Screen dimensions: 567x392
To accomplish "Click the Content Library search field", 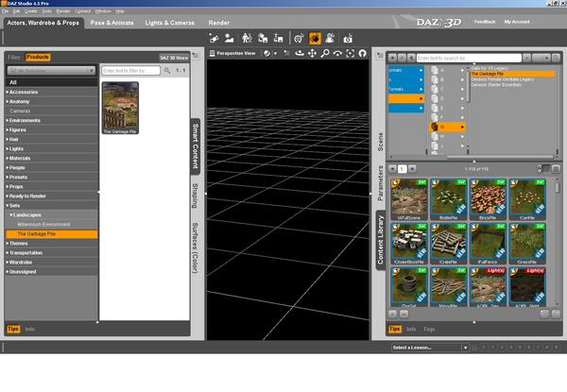I will (x=469, y=58).
